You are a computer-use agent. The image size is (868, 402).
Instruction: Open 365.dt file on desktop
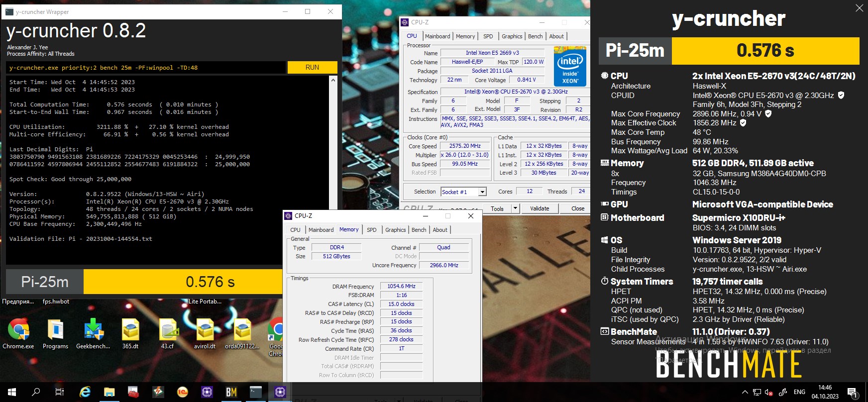[130, 334]
